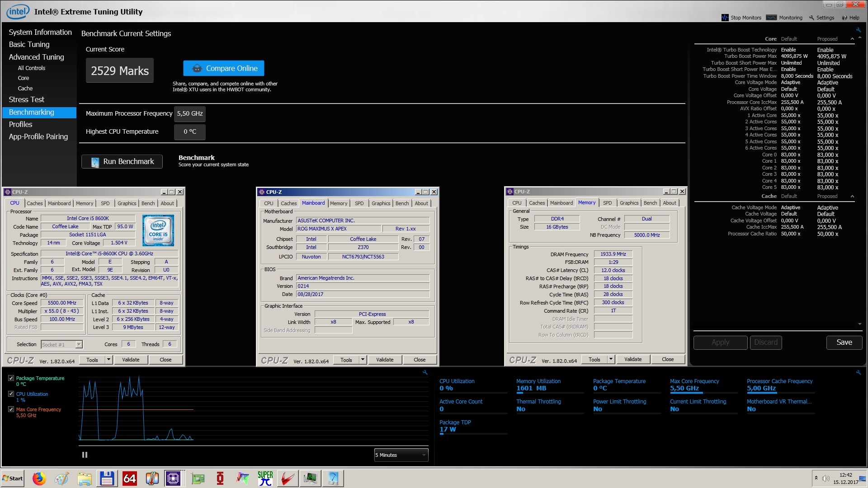The width and height of the screenshot is (868, 488).
Task: Switch to Graphics tab in right CPU-Z window
Action: coord(629,203)
